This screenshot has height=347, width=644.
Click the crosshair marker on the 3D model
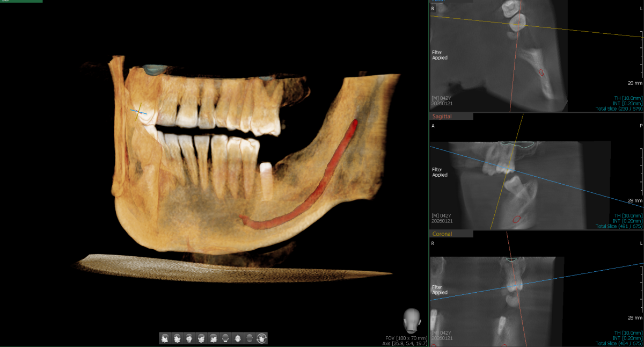[139, 112]
